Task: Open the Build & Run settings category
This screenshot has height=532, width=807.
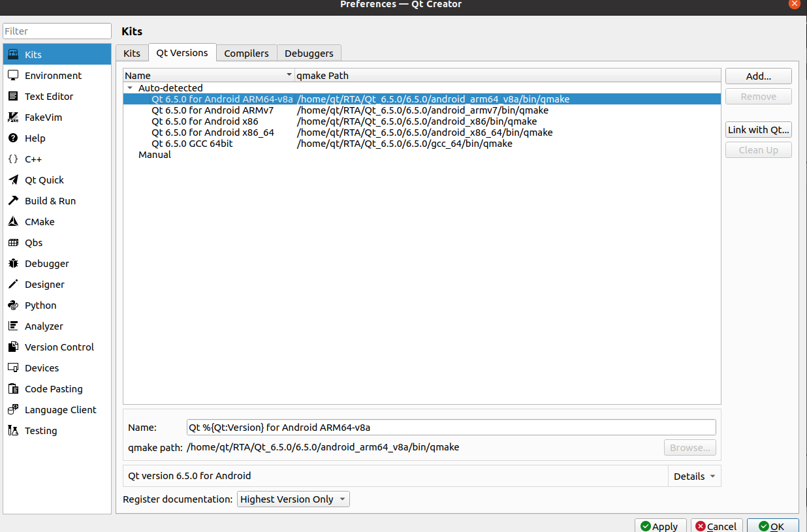Action: (57, 201)
